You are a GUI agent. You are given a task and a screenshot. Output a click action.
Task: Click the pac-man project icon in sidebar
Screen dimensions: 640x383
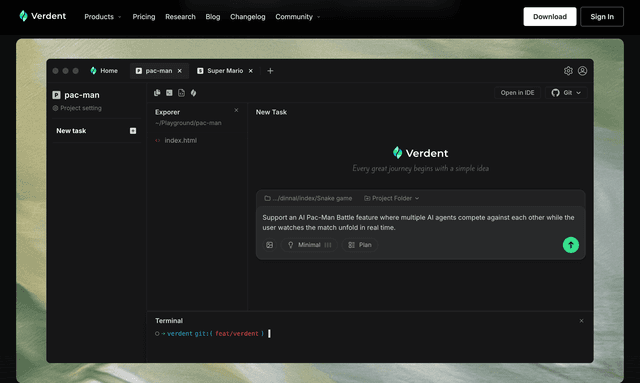pos(56,95)
